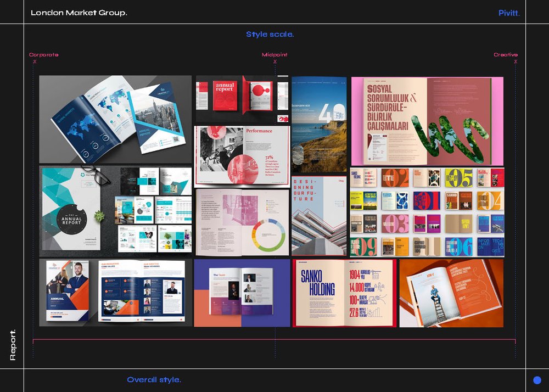Open the pink spread with donut chart
This screenshot has height=392, width=549.
[242, 222]
